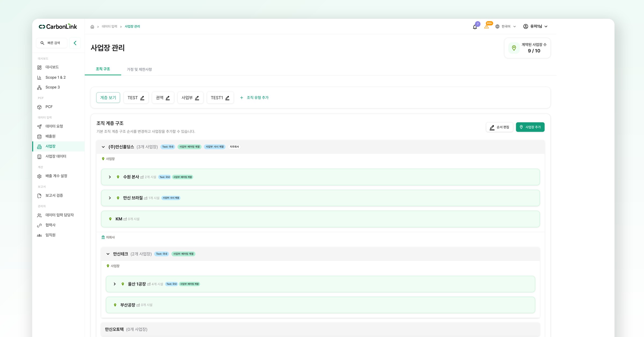Select 사업장 in the sidebar menu

58,146
